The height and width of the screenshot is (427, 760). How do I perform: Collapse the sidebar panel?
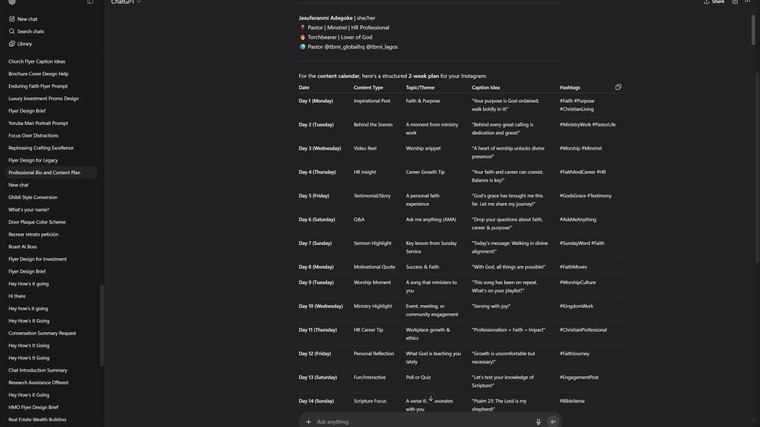click(x=90, y=2)
